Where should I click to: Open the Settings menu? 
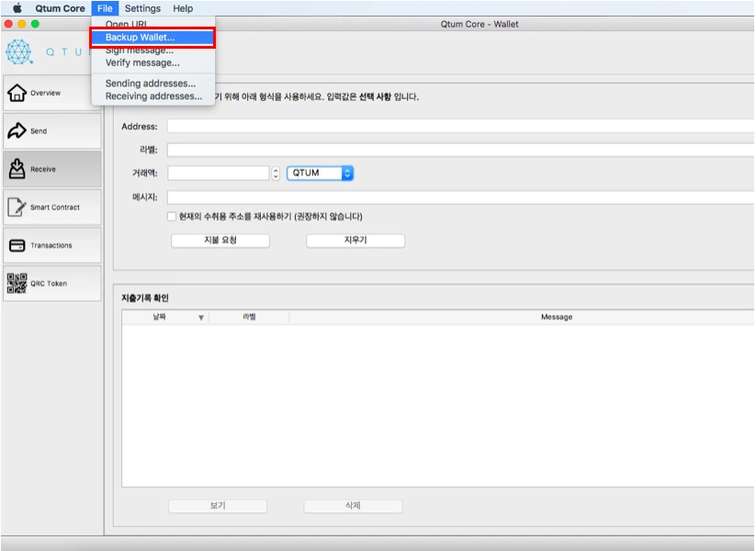142,8
